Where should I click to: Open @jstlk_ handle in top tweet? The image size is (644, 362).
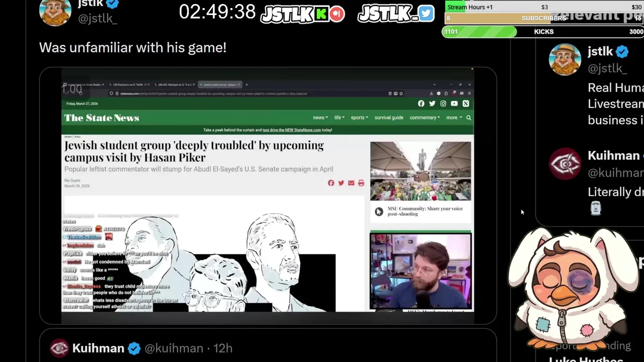(x=98, y=19)
